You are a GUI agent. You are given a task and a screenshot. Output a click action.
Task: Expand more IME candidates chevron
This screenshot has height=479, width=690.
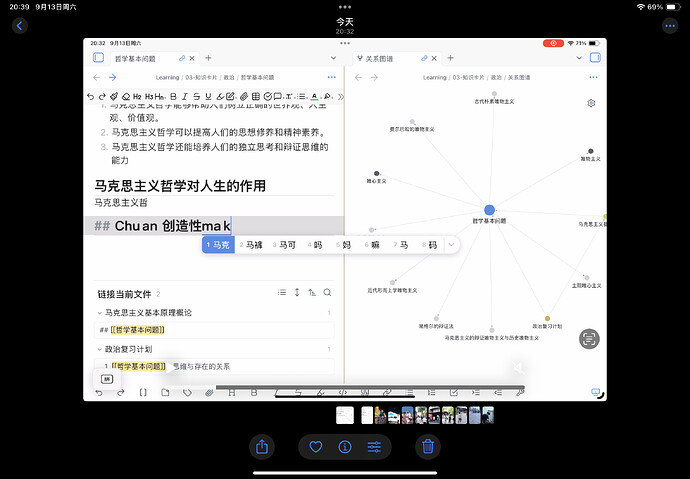point(451,245)
